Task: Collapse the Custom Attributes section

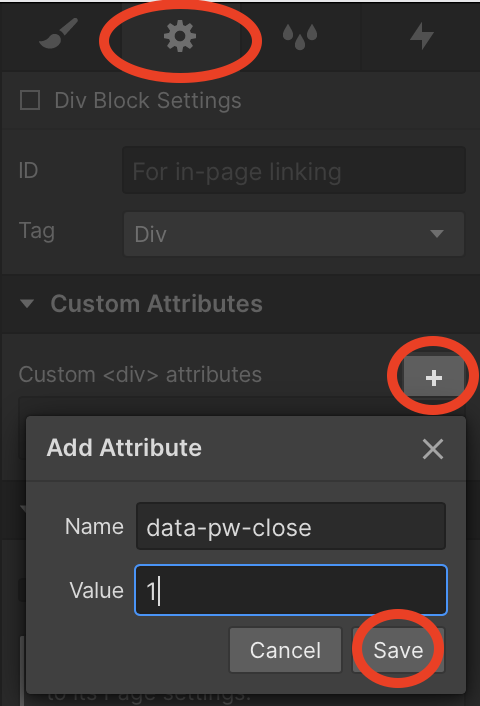Action: (x=27, y=303)
